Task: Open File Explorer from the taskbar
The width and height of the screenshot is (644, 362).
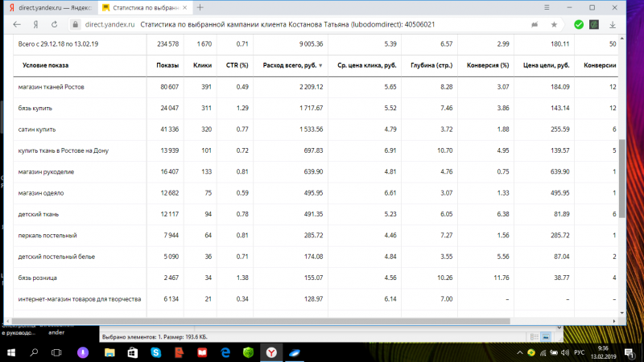Action: click(109, 352)
